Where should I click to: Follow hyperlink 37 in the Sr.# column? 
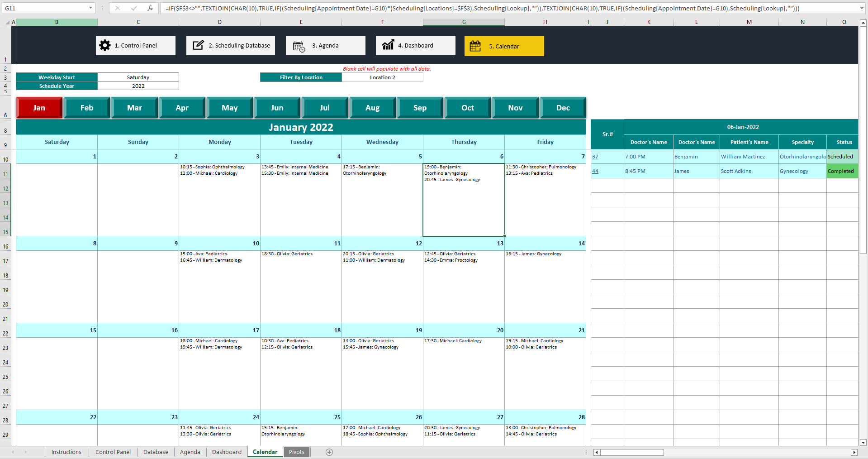click(x=595, y=156)
